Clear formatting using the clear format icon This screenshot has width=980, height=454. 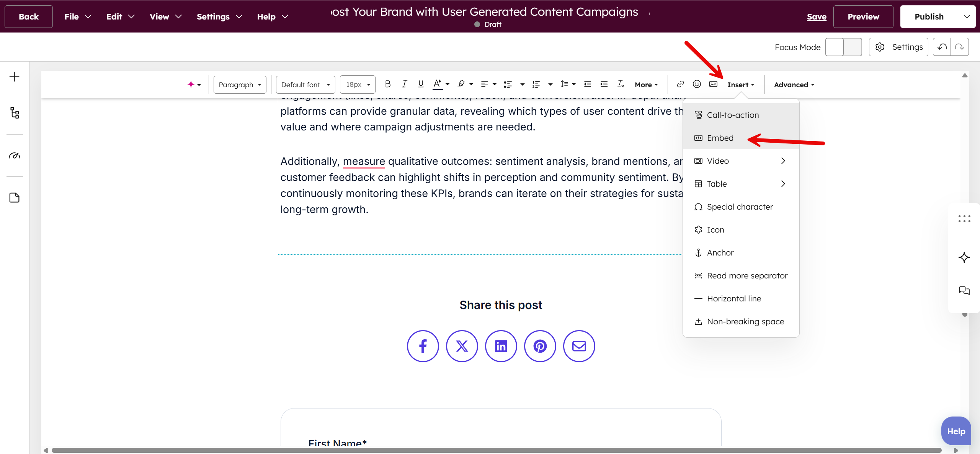pyautogui.click(x=620, y=84)
